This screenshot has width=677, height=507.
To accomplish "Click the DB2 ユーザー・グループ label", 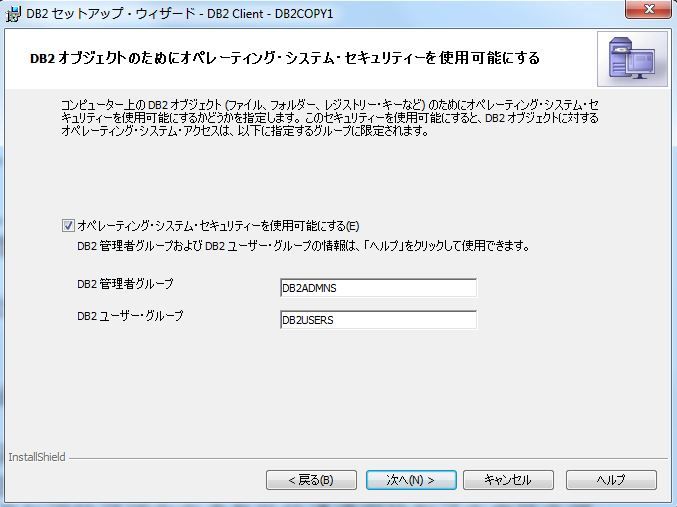I will click(130, 316).
